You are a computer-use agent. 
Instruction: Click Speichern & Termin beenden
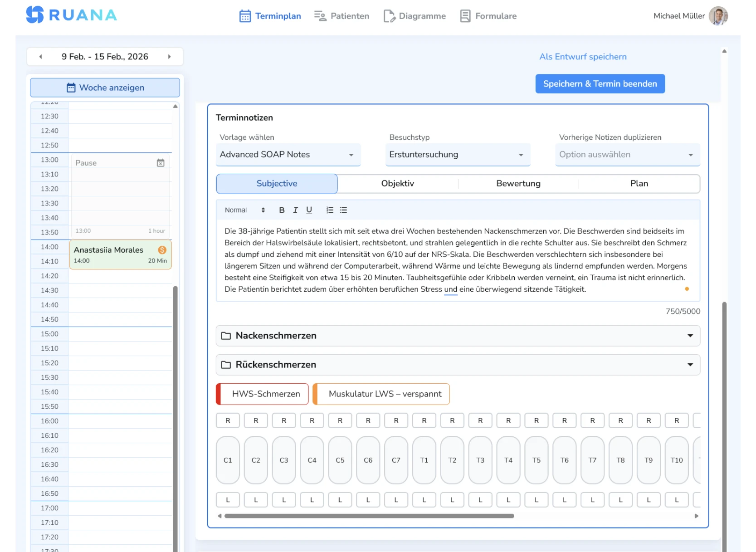(600, 83)
